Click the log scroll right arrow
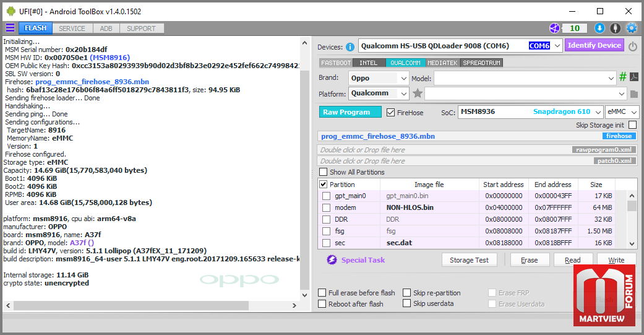Viewport: 644px width, 335px height. [294, 305]
